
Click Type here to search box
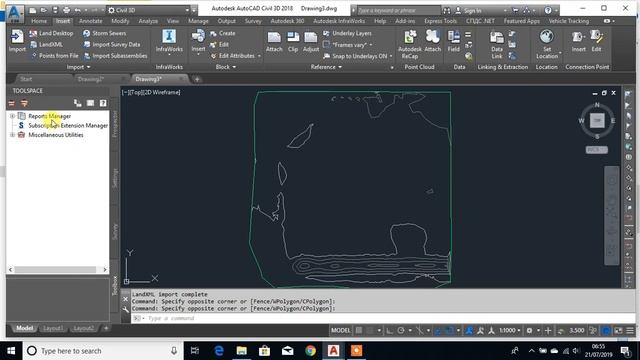tap(103, 351)
